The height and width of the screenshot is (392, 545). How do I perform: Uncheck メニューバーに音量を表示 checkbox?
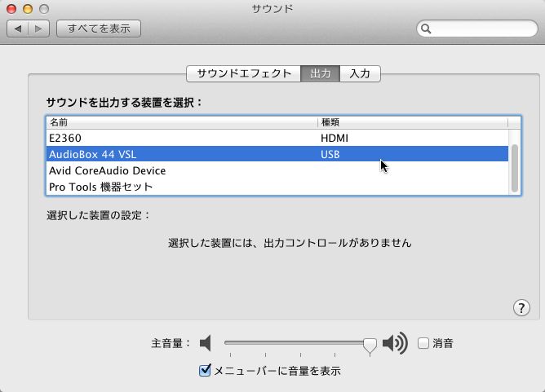(x=205, y=371)
